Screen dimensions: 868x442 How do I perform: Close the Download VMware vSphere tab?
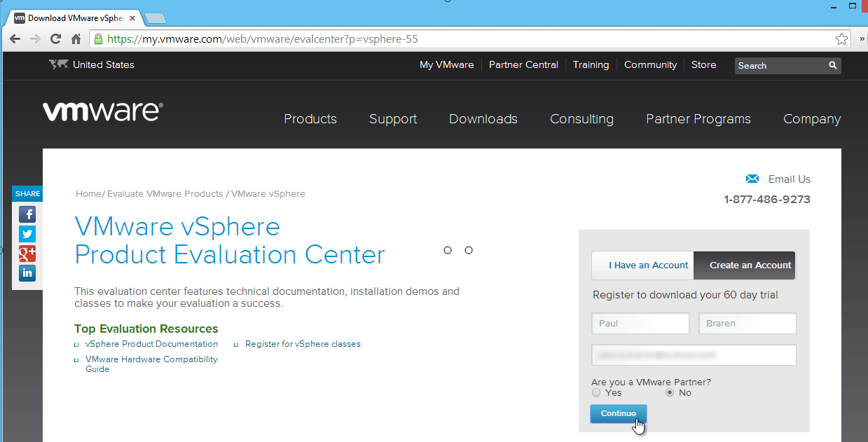click(132, 18)
